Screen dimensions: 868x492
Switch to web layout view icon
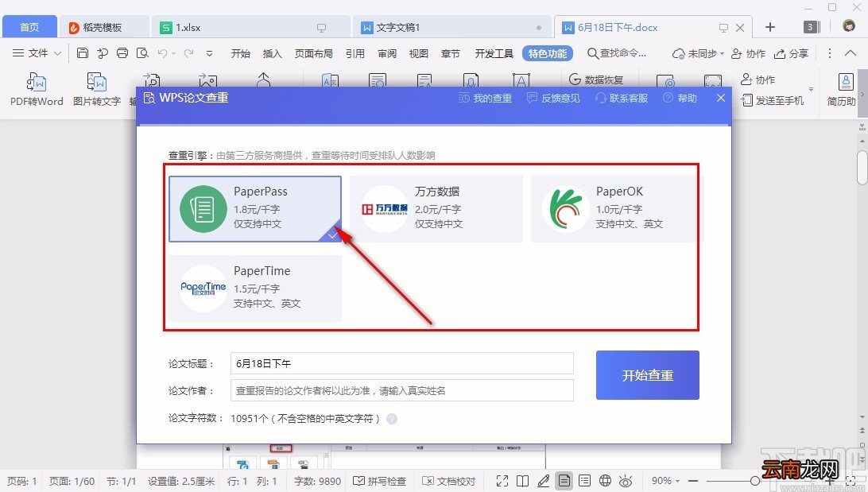coord(605,481)
